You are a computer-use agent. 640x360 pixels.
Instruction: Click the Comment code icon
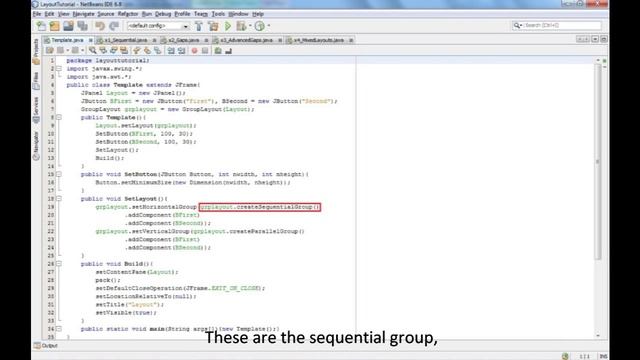[218, 51]
